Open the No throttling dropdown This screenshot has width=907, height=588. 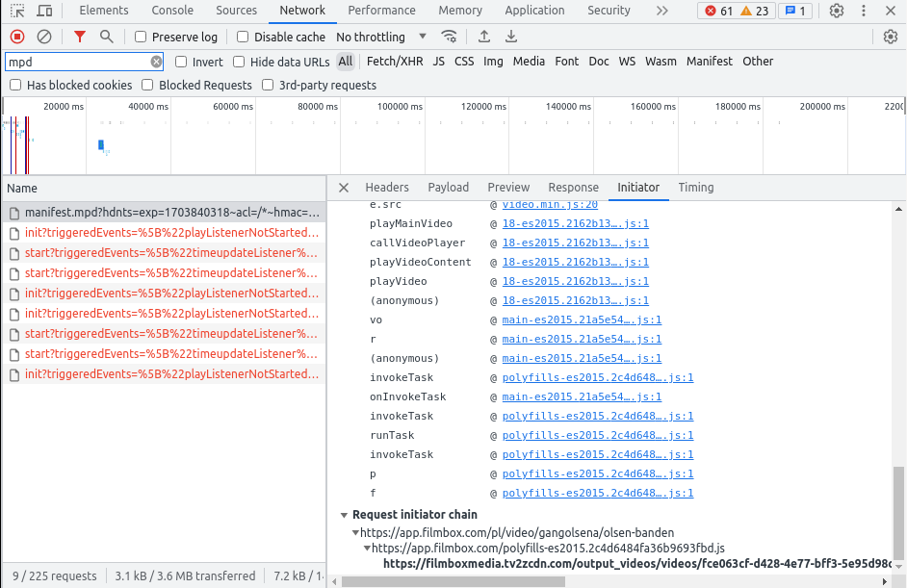pyautogui.click(x=381, y=37)
